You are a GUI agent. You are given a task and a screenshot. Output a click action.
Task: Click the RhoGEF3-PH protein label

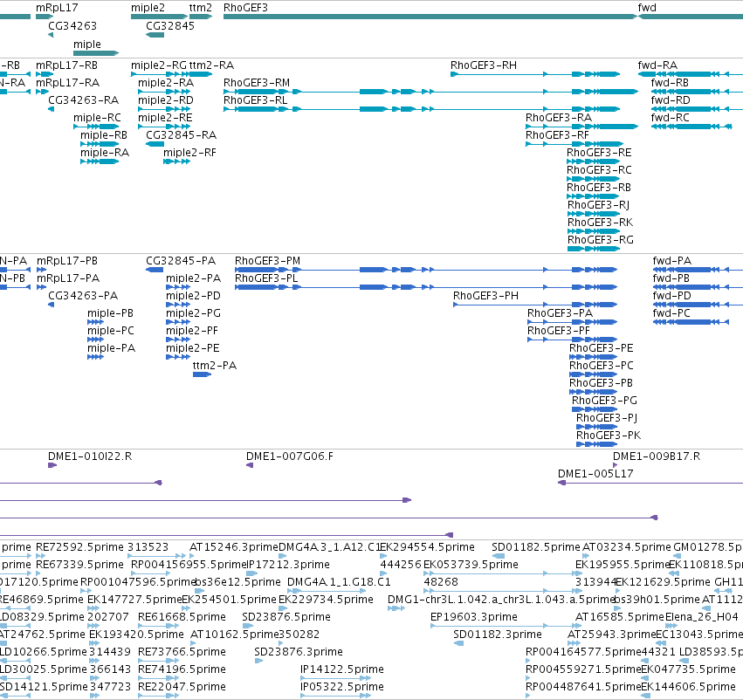[x=485, y=296]
